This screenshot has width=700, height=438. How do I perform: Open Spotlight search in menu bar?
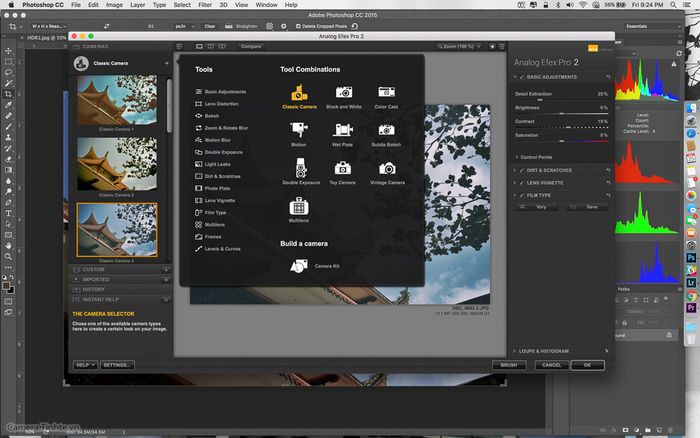click(673, 5)
